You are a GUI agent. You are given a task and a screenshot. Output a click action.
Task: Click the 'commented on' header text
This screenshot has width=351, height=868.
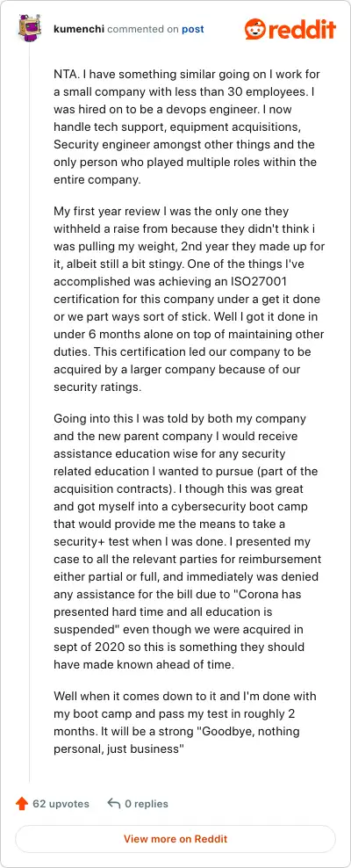pyautogui.click(x=143, y=29)
